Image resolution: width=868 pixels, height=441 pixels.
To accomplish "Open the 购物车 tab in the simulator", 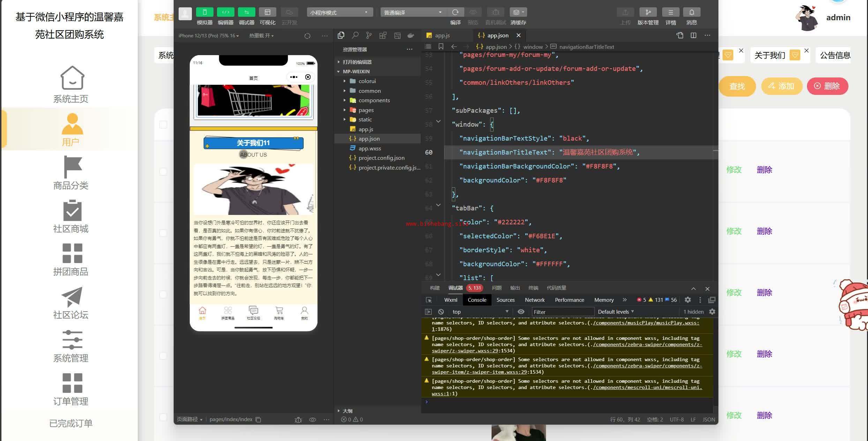I will (279, 313).
